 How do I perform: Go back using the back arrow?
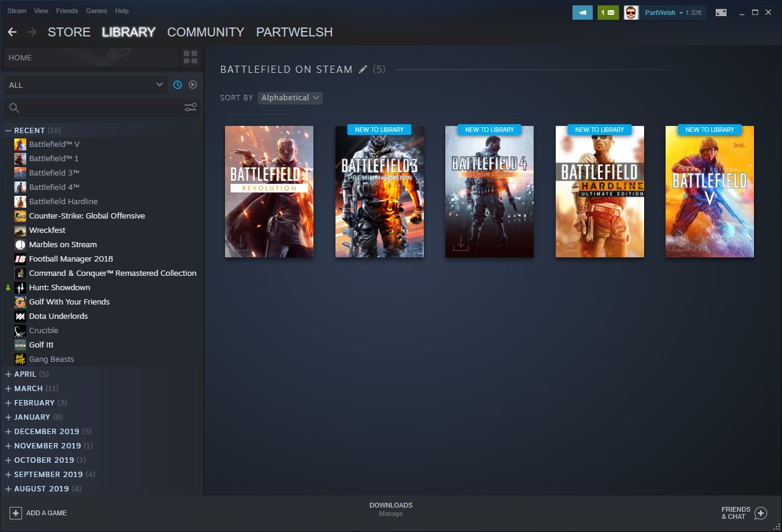click(x=12, y=32)
